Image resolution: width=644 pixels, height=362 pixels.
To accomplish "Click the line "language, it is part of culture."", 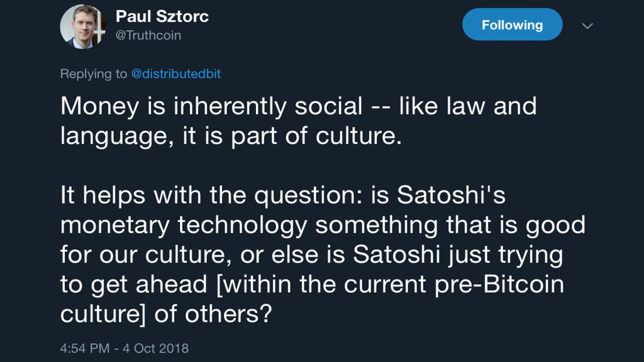I will click(x=231, y=136).
